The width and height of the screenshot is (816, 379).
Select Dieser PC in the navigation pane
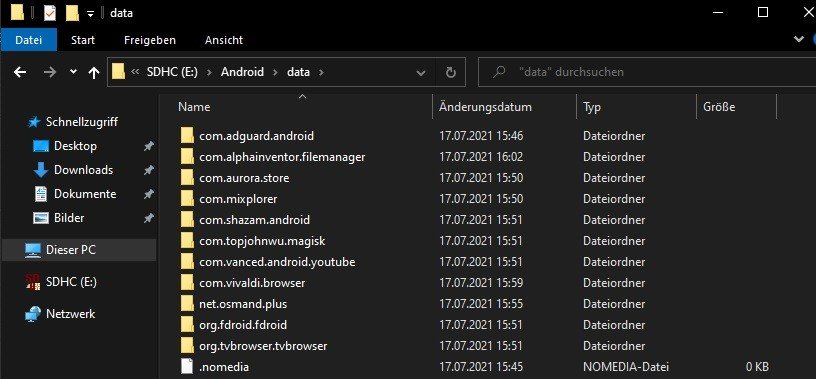pos(71,250)
